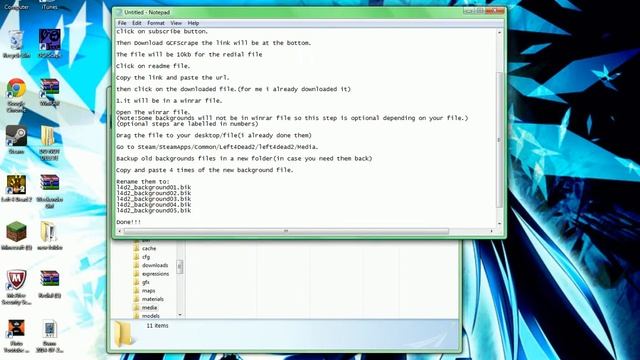
Task: Click the Explorer tree scrollbar down arrow
Action: (180, 315)
